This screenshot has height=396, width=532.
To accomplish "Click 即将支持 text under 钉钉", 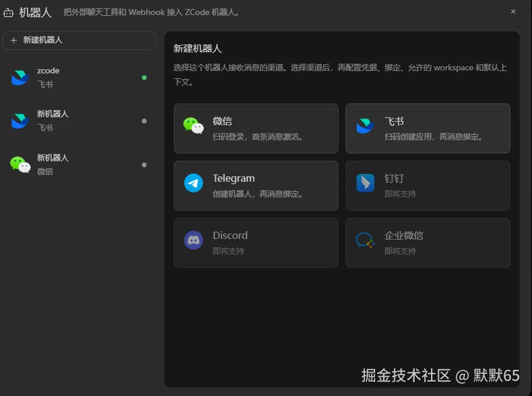I will 400,194.
